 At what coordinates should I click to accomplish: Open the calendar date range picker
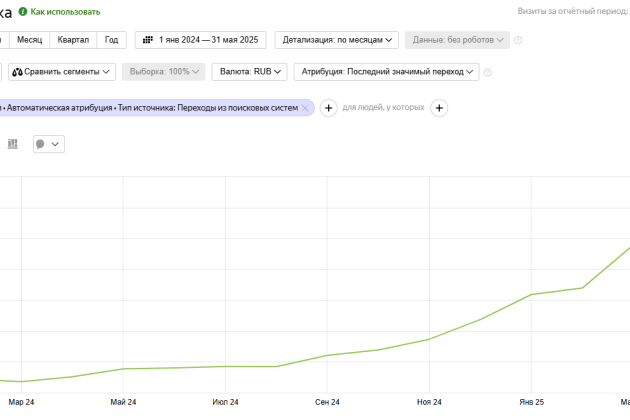(199, 40)
